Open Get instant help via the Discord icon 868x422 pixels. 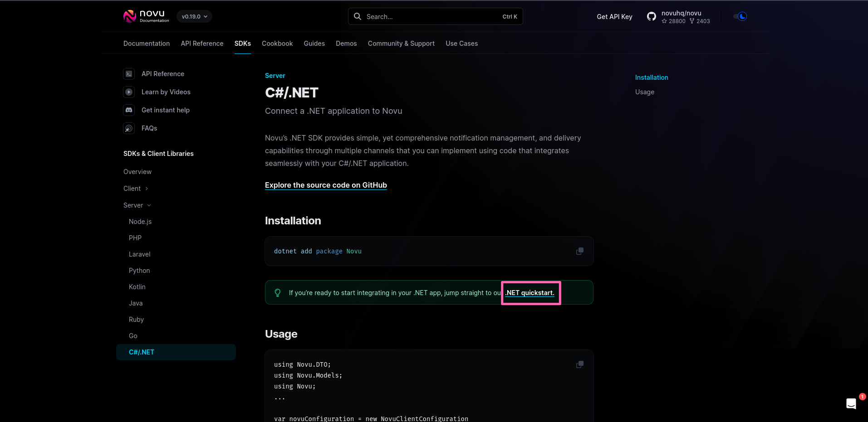click(x=129, y=110)
